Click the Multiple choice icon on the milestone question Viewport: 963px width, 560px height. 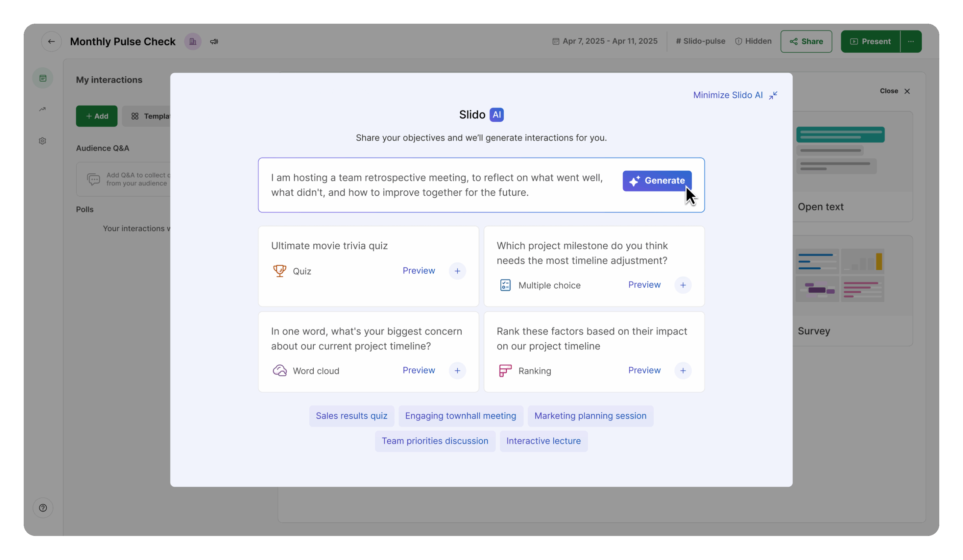[x=505, y=285]
